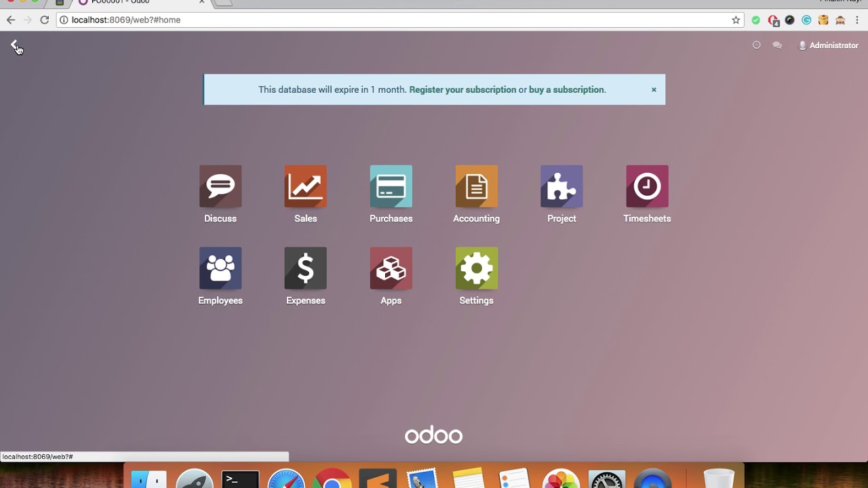
Task: Open Chrome's three-dot menu
Action: click(x=856, y=20)
